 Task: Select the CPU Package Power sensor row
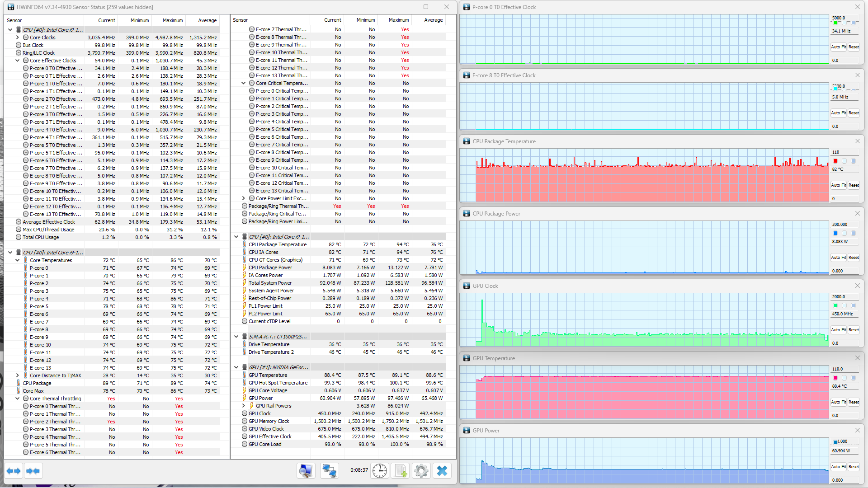(x=270, y=267)
